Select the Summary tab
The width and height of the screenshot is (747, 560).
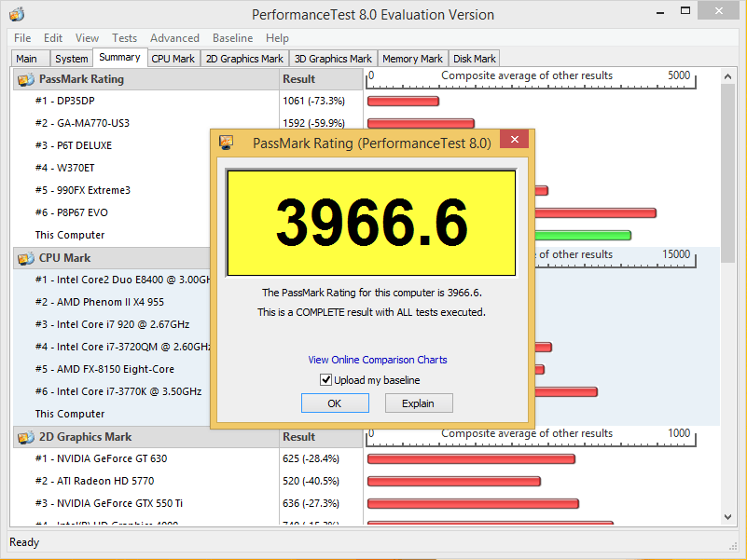click(119, 58)
